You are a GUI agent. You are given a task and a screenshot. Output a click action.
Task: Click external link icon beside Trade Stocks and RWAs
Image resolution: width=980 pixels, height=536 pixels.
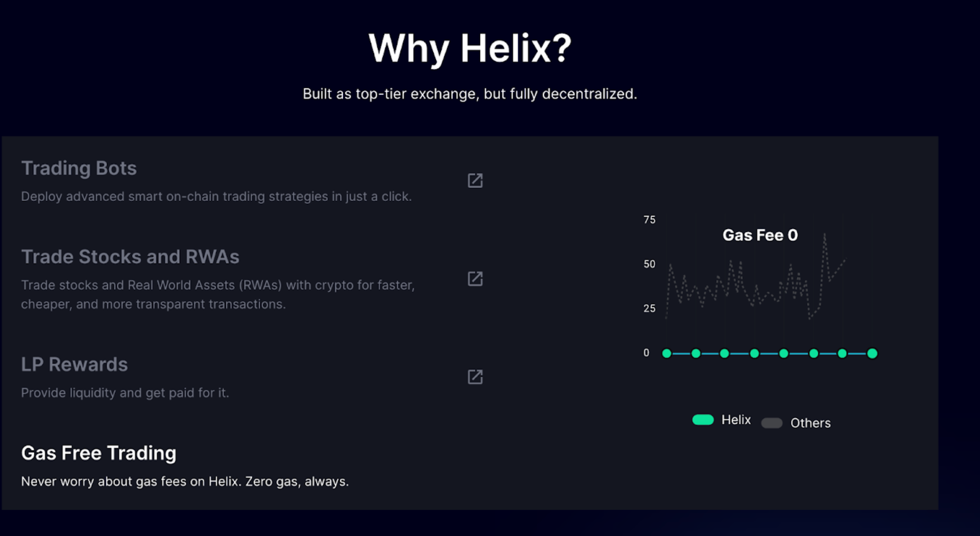point(475,279)
